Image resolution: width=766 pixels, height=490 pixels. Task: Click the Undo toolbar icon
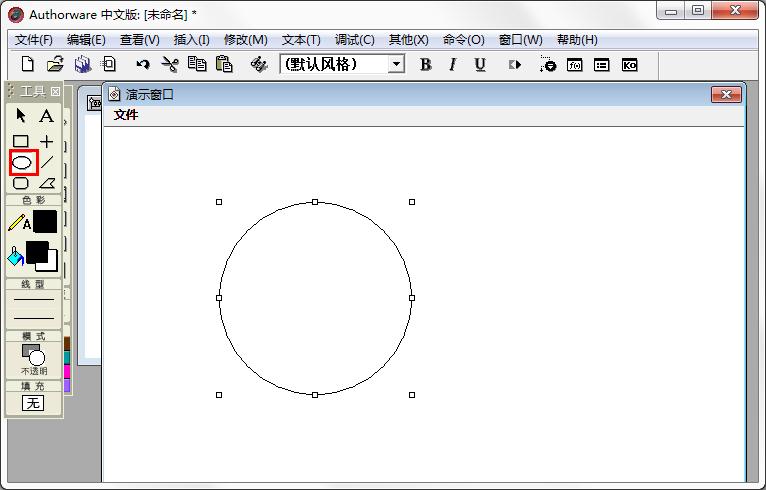coord(143,64)
